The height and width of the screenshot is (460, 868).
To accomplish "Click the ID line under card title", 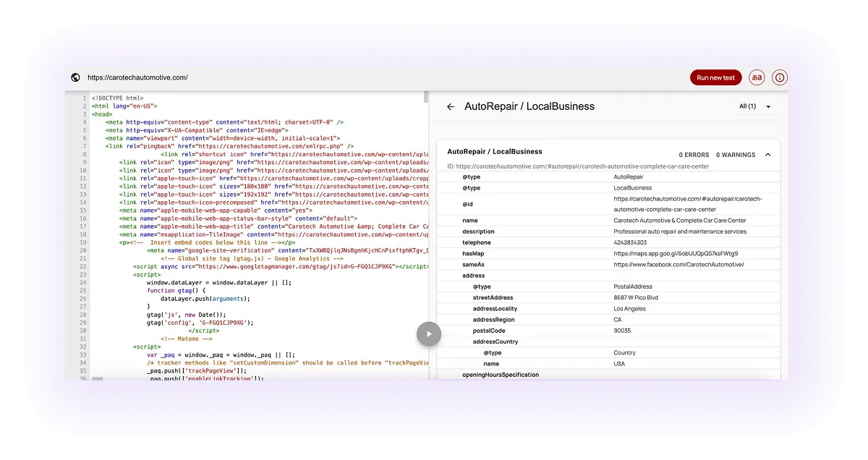I will (578, 166).
